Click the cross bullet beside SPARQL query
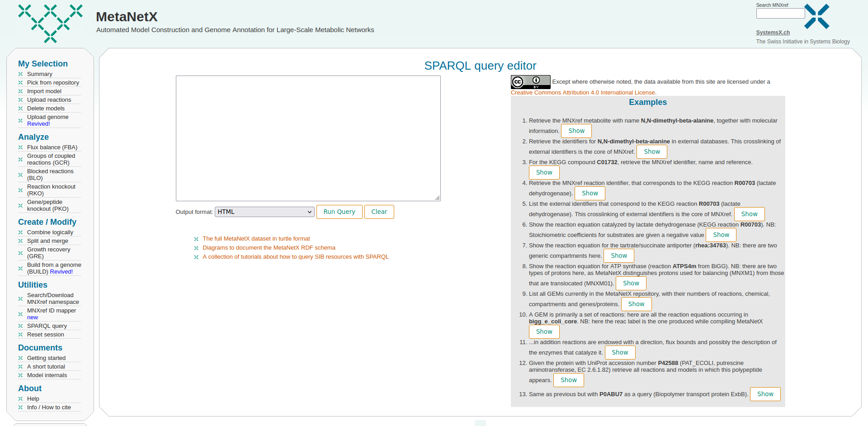The height and width of the screenshot is (426, 868). coord(20,326)
